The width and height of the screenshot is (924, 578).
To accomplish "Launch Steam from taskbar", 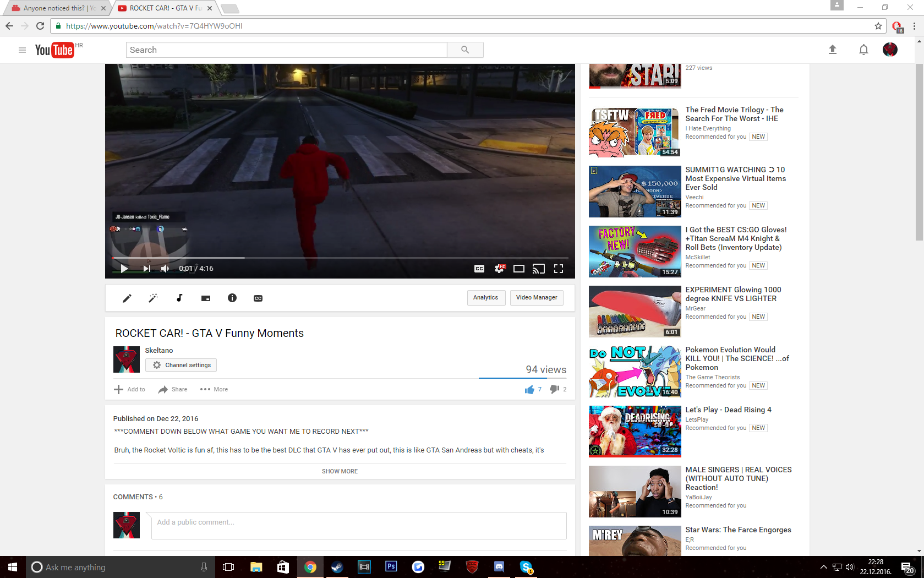I will pos(337,567).
